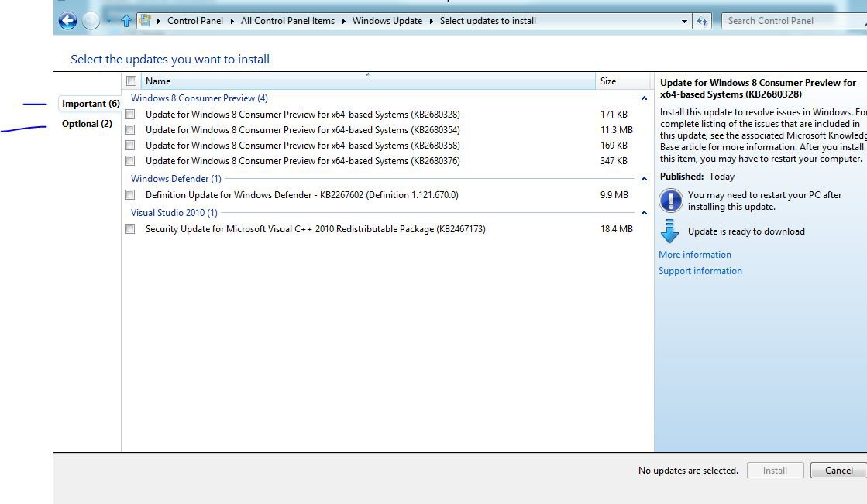This screenshot has height=504, width=867.
Task: Click the blue download arrow icon
Action: [669, 231]
